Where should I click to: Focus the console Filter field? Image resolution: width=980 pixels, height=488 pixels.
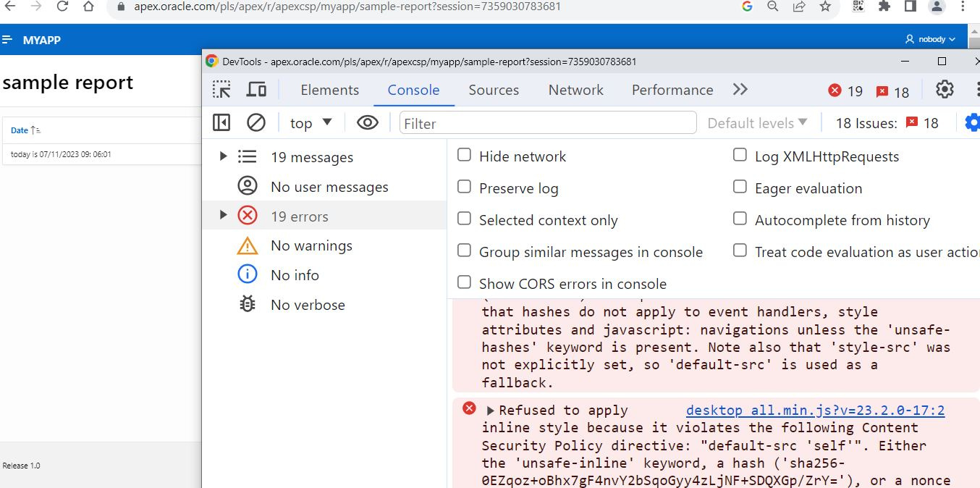(x=548, y=123)
